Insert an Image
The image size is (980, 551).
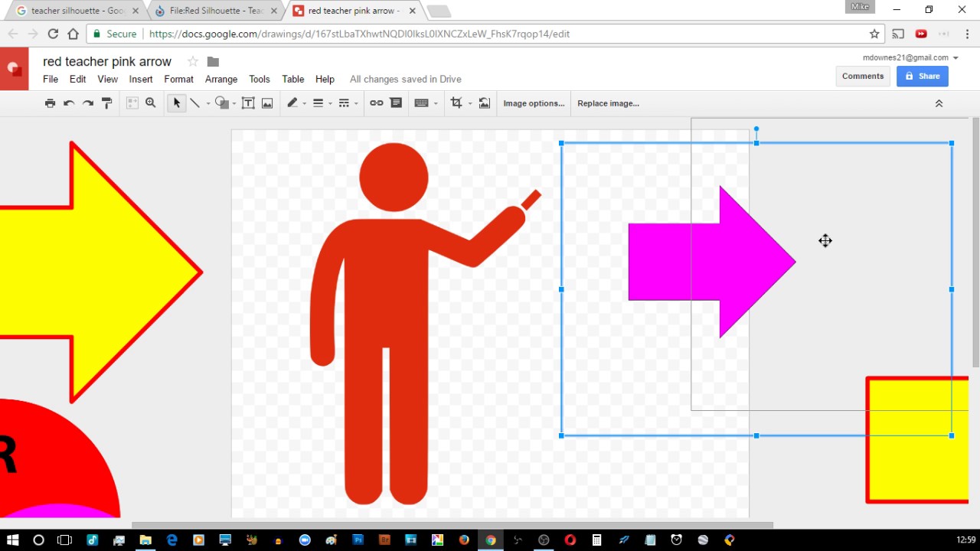(x=267, y=103)
